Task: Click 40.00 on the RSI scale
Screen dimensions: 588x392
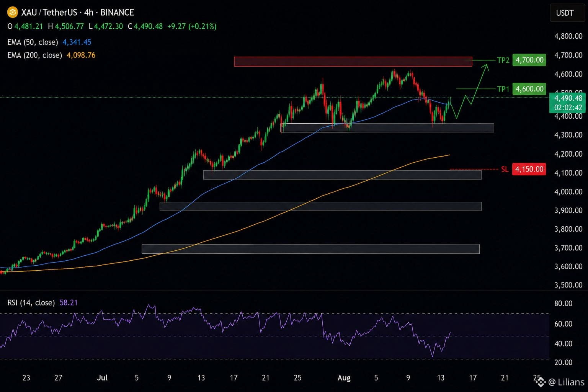Action: point(563,344)
